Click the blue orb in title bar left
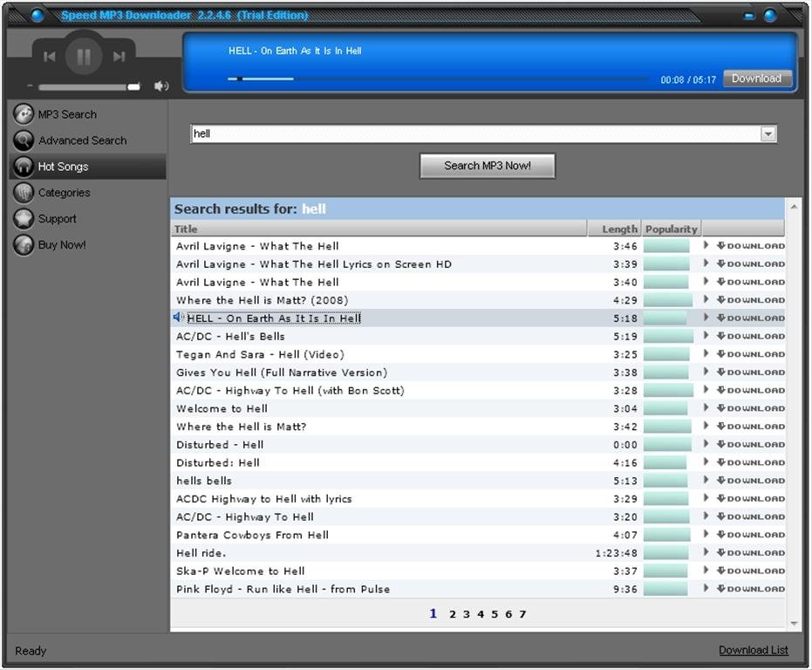This screenshot has width=812, height=670. click(x=38, y=15)
